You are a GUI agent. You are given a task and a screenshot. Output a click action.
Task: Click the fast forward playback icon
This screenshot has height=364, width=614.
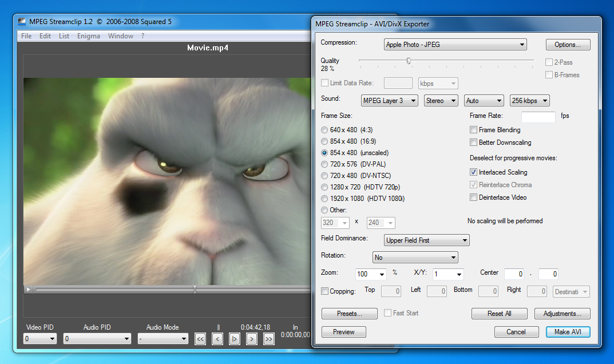269,339
